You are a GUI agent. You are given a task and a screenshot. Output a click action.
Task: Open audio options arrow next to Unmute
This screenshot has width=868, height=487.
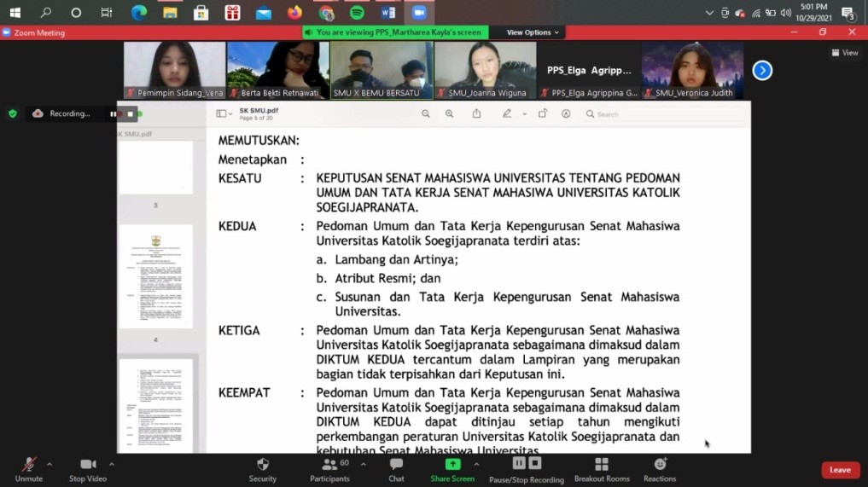[x=50, y=464]
